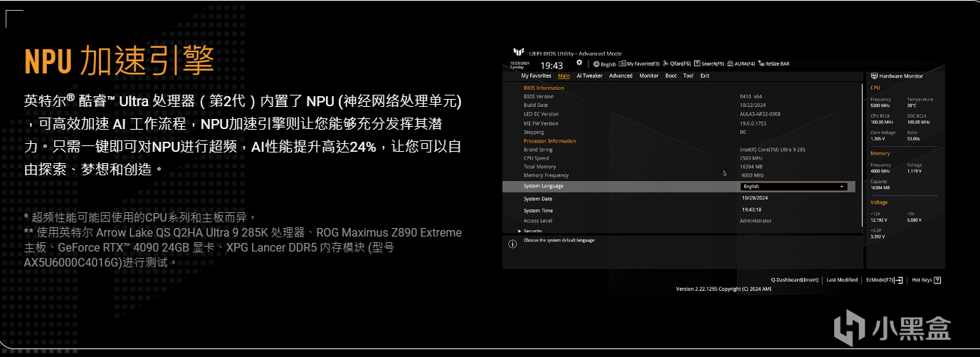980x357 pixels.
Task: Click the Brand String value Intel Core Ultra 9 285
Action: tap(772, 150)
